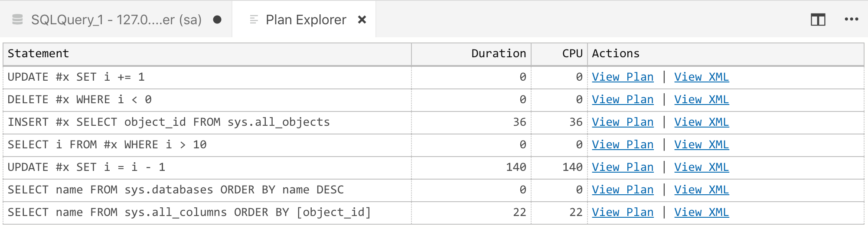This screenshot has width=868, height=229.
Task: Click the Duration column header
Action: (498, 54)
